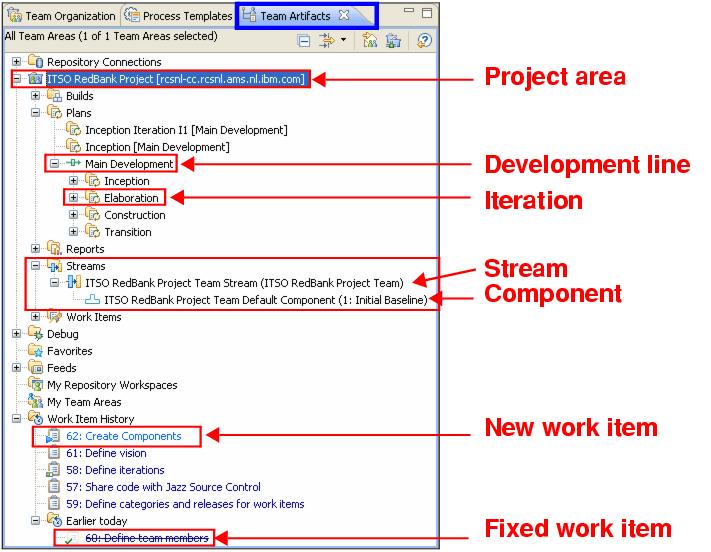Select the Favorites entry
Screen dimensions: 711x552
[x=69, y=351]
